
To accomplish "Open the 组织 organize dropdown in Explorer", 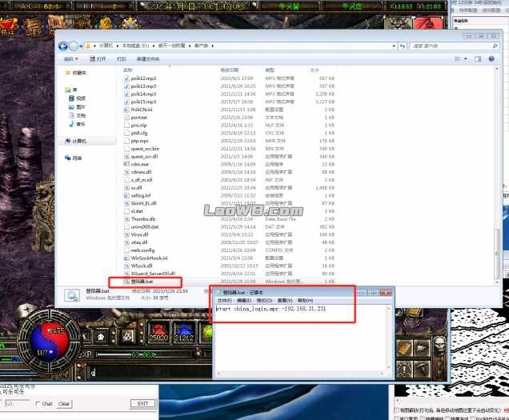I will click(x=71, y=58).
